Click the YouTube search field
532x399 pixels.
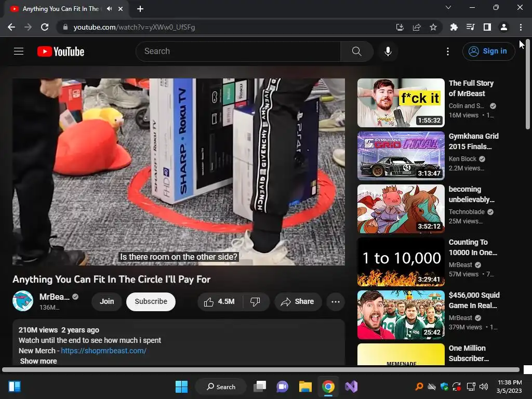tap(238, 51)
